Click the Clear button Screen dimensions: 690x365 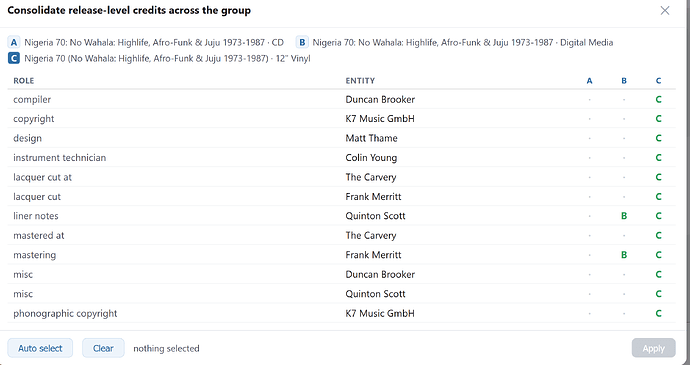[103, 348]
